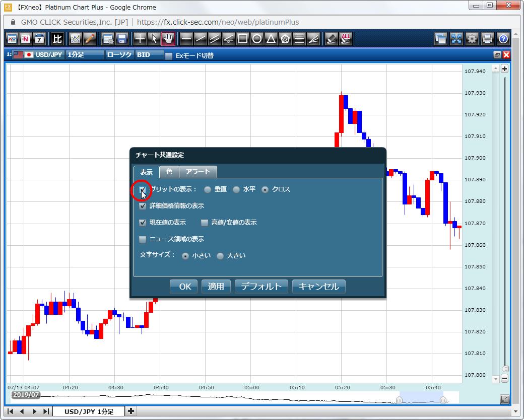Image resolution: width=524 pixels, height=420 pixels.
Task: Click the eraser tool icon
Action: click(x=332, y=39)
